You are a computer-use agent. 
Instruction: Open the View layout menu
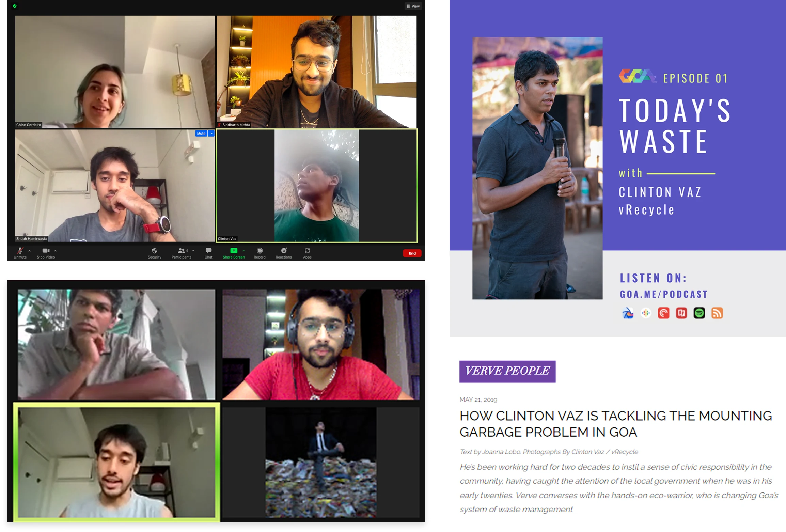click(413, 6)
